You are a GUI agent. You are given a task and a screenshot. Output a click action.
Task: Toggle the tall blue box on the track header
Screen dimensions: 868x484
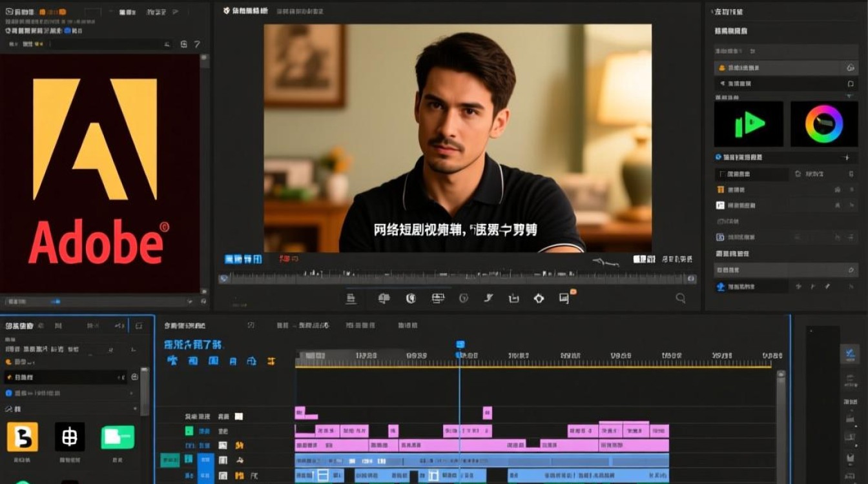[205, 468]
